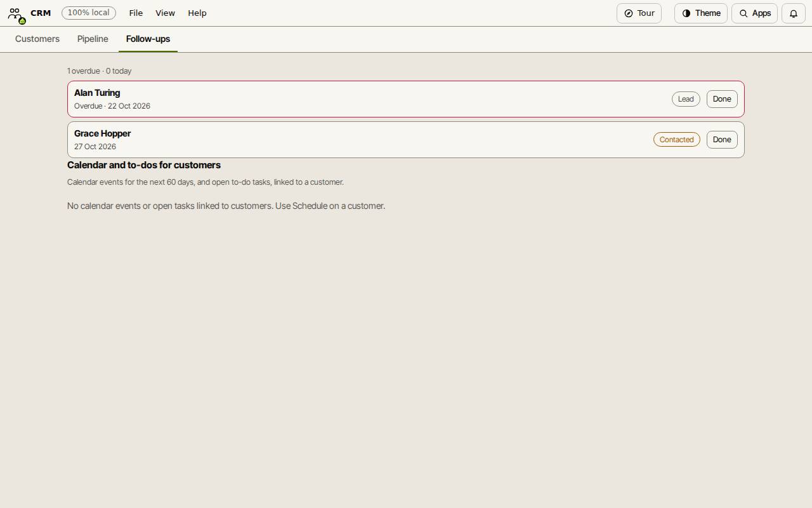812x508 pixels.
Task: Open Grace Hopper's name
Action: (102, 133)
